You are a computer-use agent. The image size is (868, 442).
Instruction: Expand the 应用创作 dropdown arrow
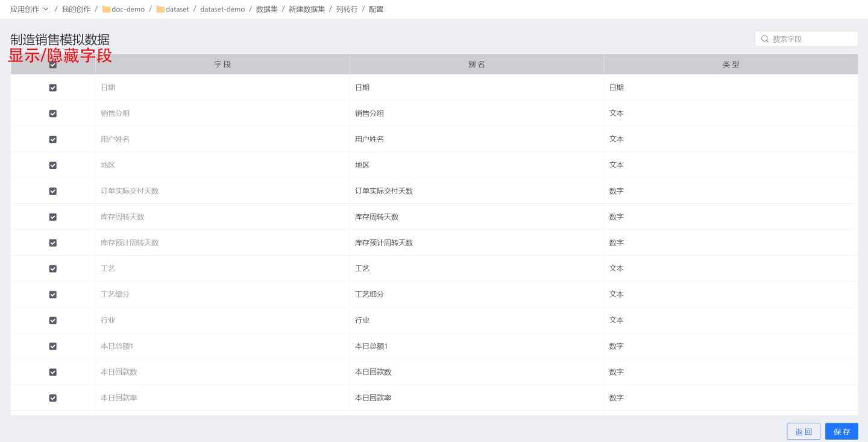[x=46, y=9]
